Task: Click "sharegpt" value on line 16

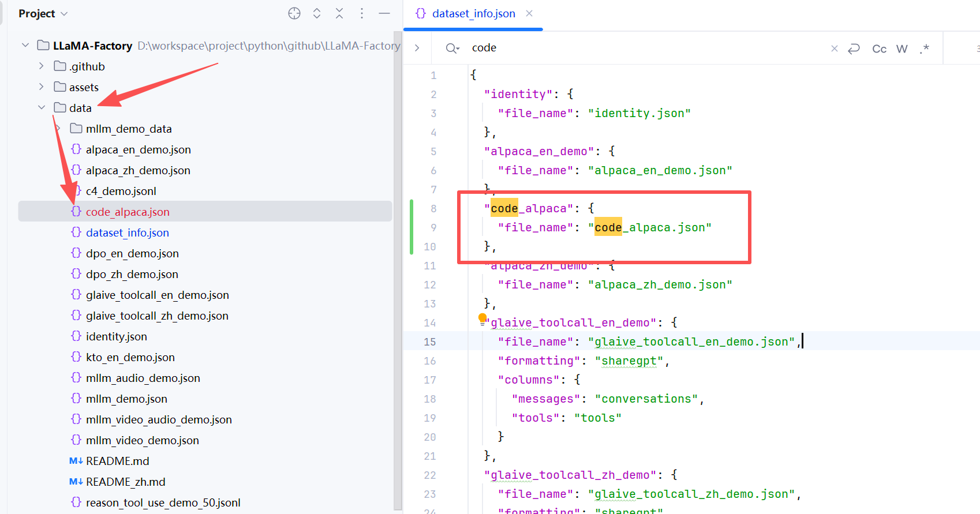Action: [629, 361]
